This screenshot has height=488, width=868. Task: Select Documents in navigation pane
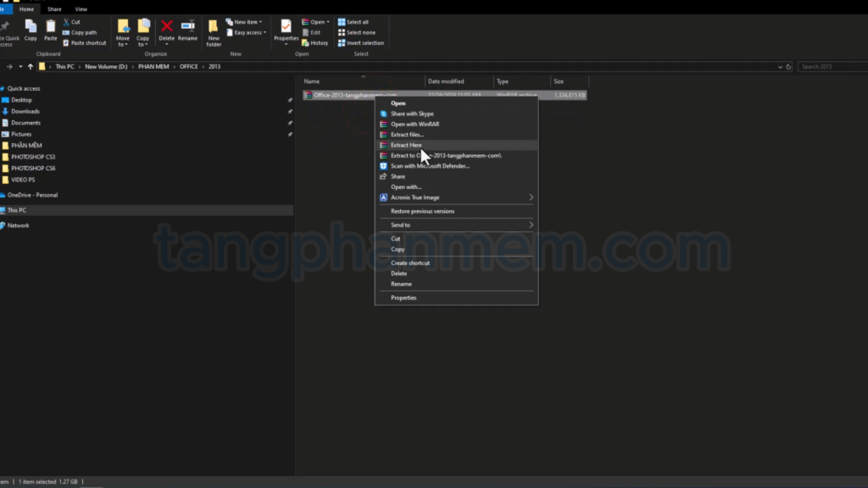25,123
